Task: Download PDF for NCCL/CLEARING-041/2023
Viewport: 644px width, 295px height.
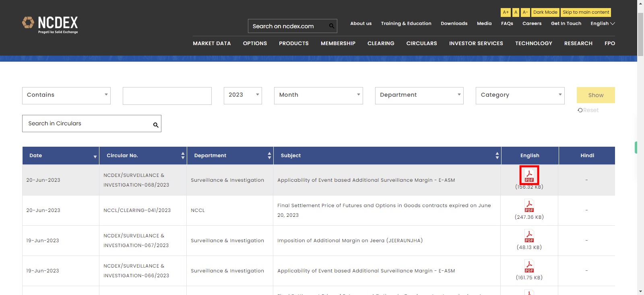Action: point(529,206)
